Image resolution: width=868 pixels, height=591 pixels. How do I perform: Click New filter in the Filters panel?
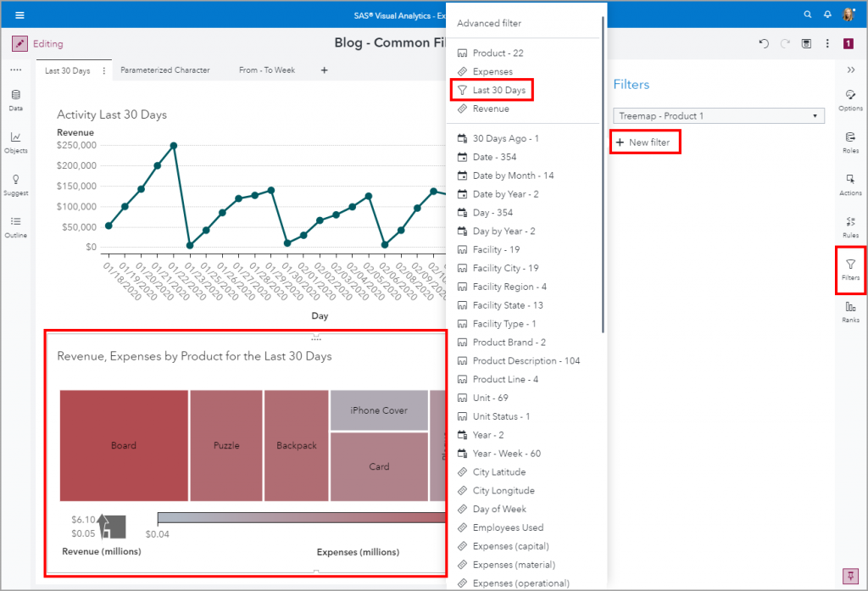(x=645, y=142)
